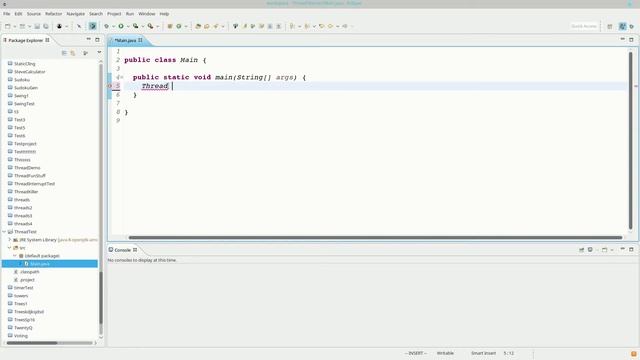Click the Save All toolbar icon
The height and width of the screenshot is (360, 640).
(46, 26)
